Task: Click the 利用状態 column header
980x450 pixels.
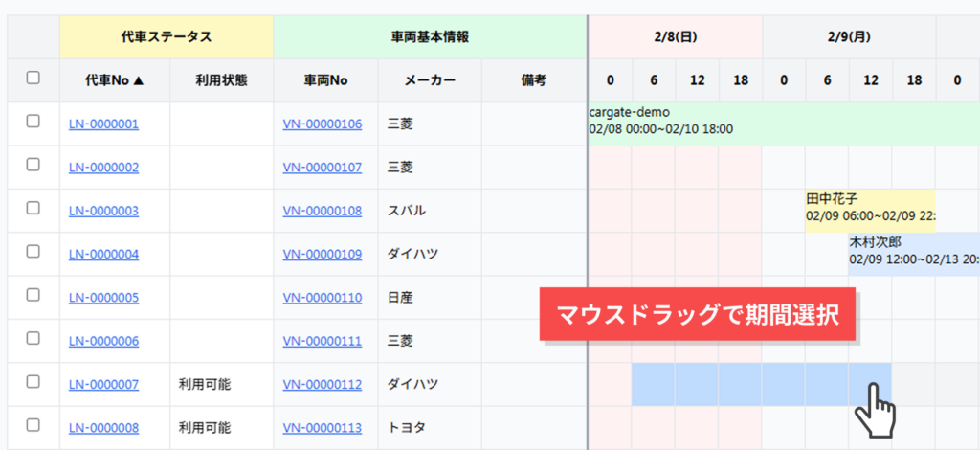Action: coord(220,80)
